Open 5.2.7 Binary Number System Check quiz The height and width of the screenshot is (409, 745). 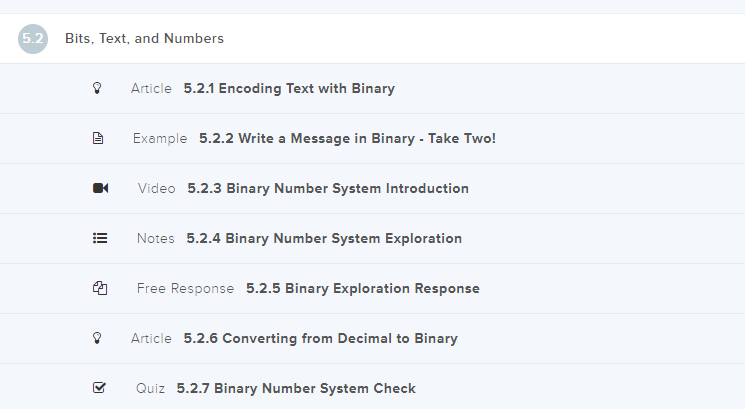(x=296, y=388)
